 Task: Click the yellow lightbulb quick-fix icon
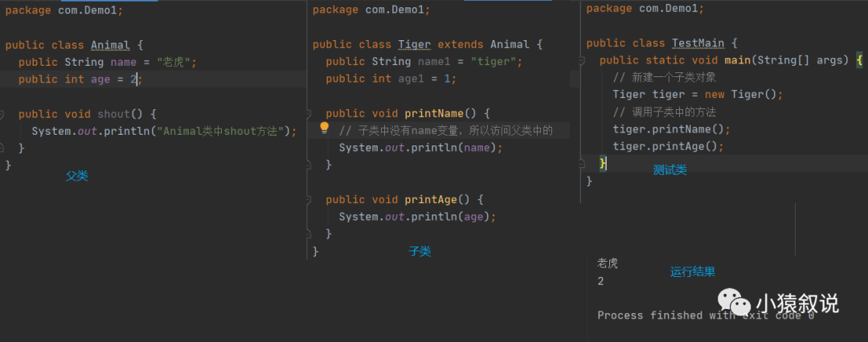click(x=325, y=129)
